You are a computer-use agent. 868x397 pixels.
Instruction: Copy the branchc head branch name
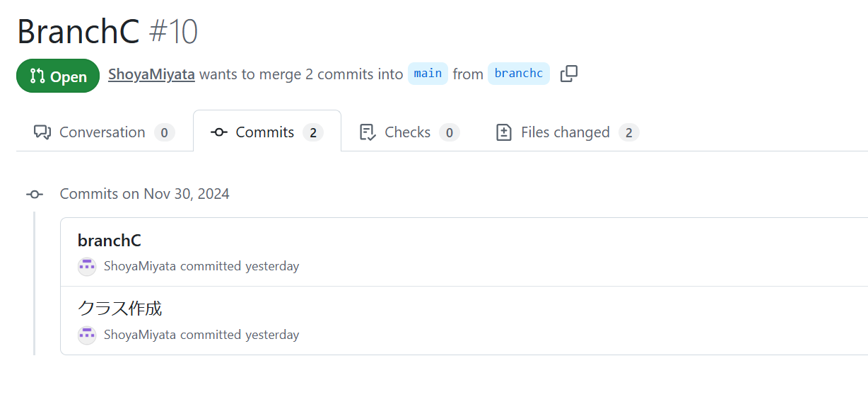(569, 74)
